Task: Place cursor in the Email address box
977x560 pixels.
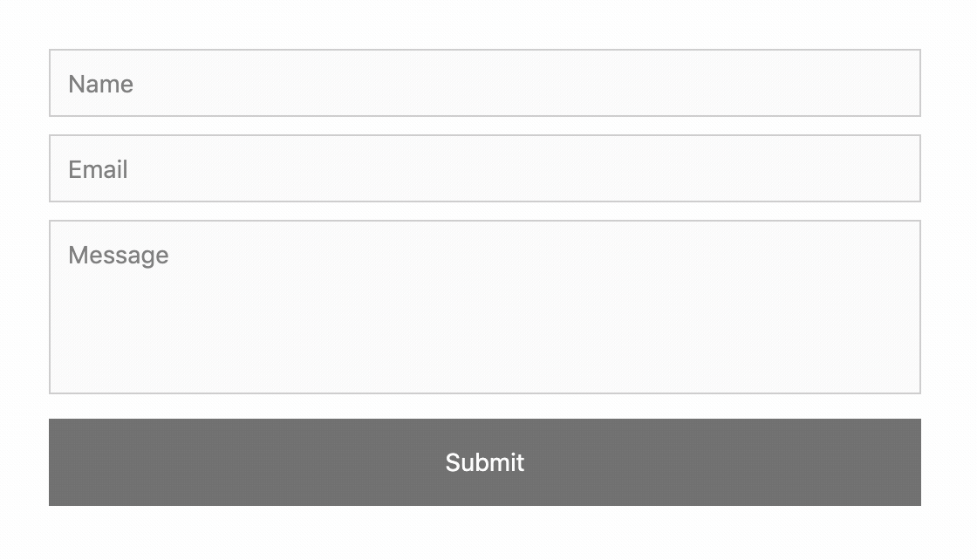Action: pos(485,168)
